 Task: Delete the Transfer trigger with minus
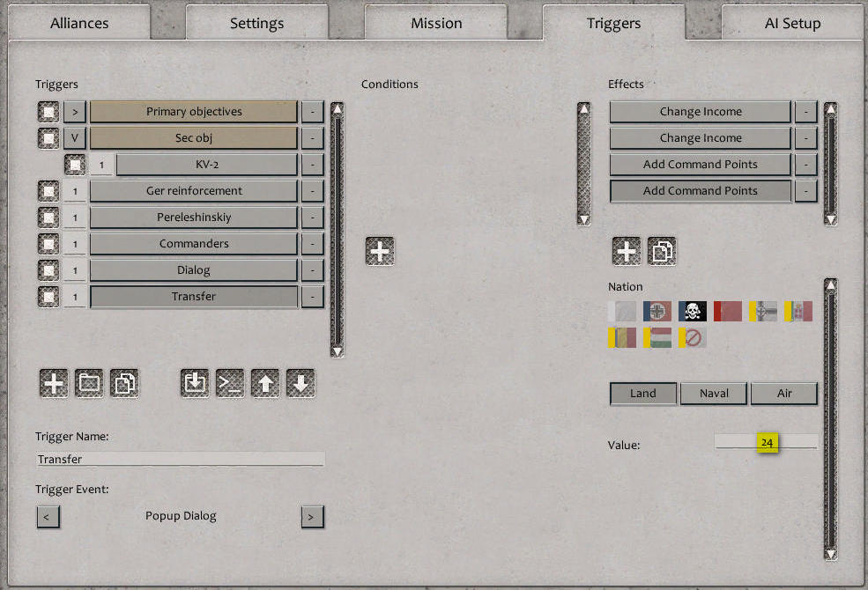click(313, 297)
